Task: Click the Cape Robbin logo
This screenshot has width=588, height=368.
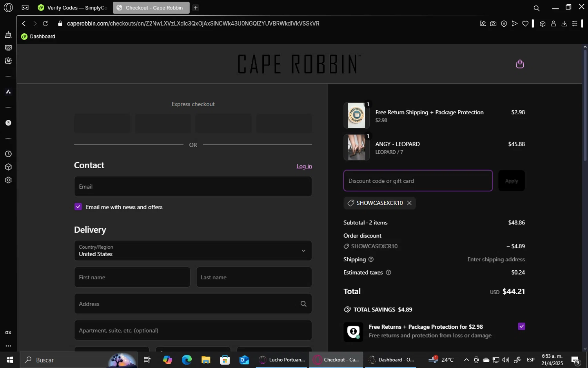Action: [x=299, y=64]
